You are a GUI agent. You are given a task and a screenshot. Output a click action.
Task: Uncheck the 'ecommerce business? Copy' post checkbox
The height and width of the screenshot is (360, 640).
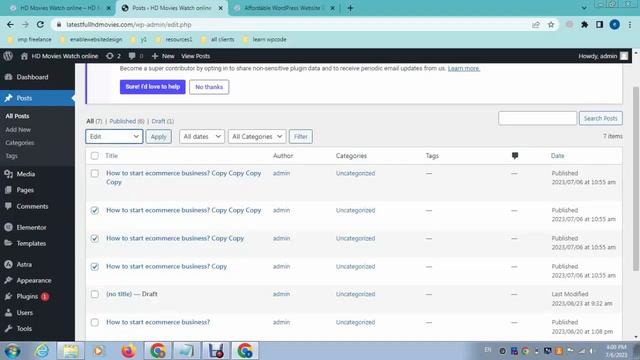pos(95,267)
